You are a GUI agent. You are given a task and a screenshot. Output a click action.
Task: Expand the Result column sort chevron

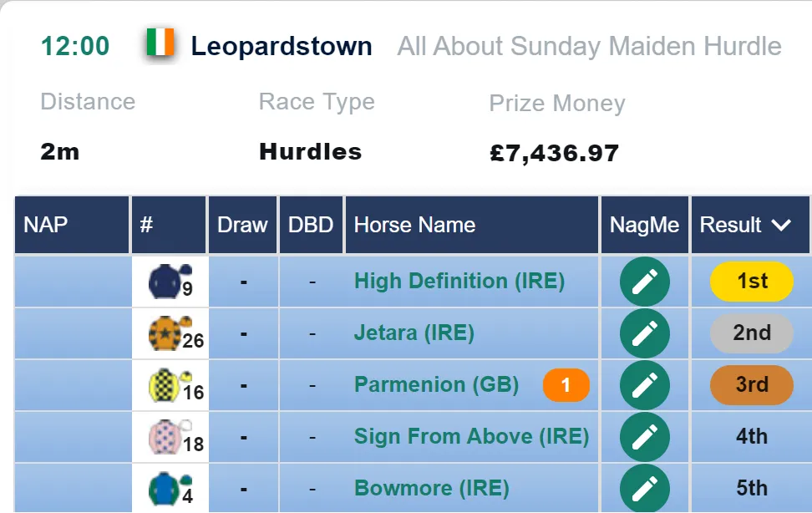click(x=781, y=225)
